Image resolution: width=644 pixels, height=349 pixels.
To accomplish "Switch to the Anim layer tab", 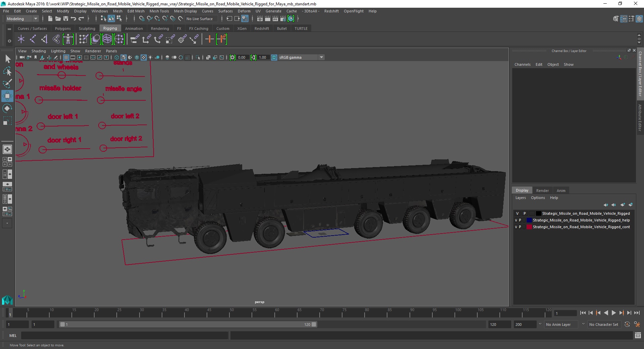I will pos(561,191).
